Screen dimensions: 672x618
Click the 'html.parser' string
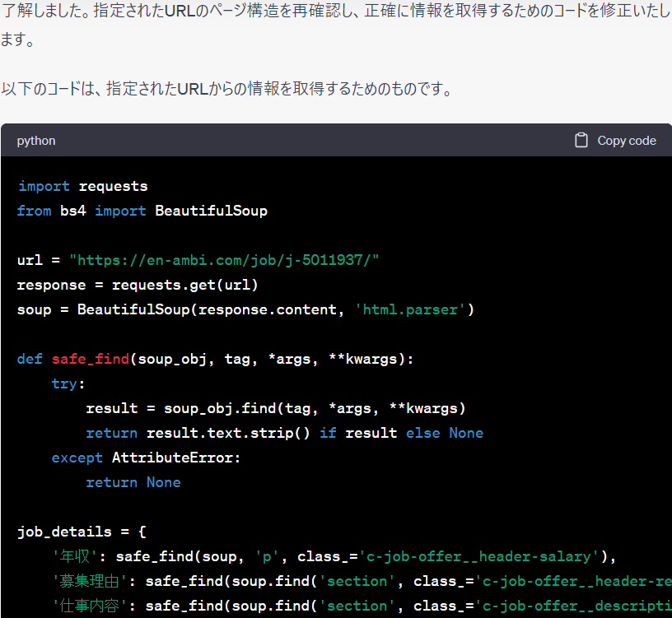(410, 309)
